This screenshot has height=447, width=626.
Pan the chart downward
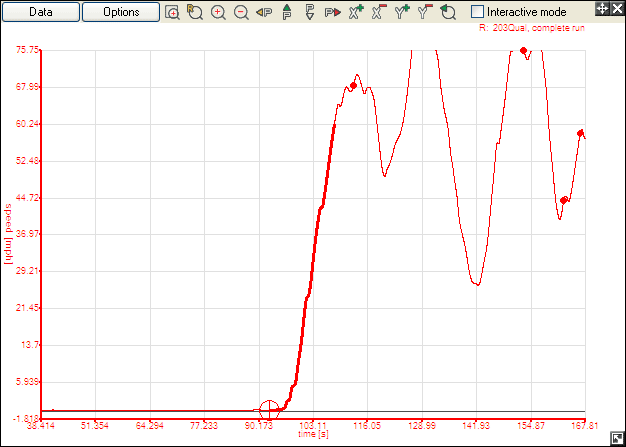tap(309, 12)
